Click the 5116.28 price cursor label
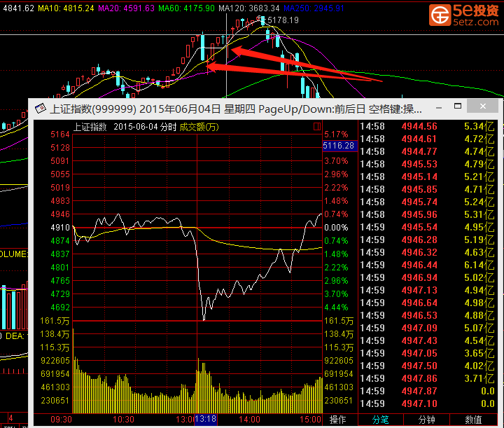Viewport: 504px width, 428px height. (339, 146)
